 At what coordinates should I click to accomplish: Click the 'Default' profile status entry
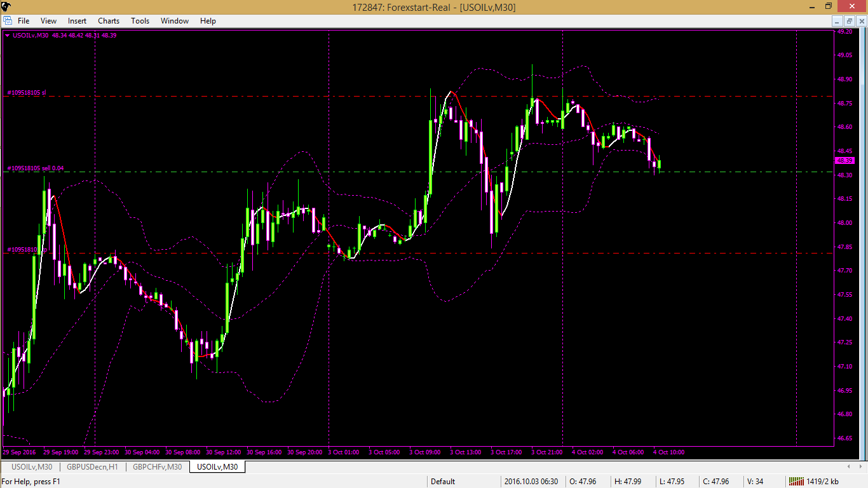coord(443,482)
